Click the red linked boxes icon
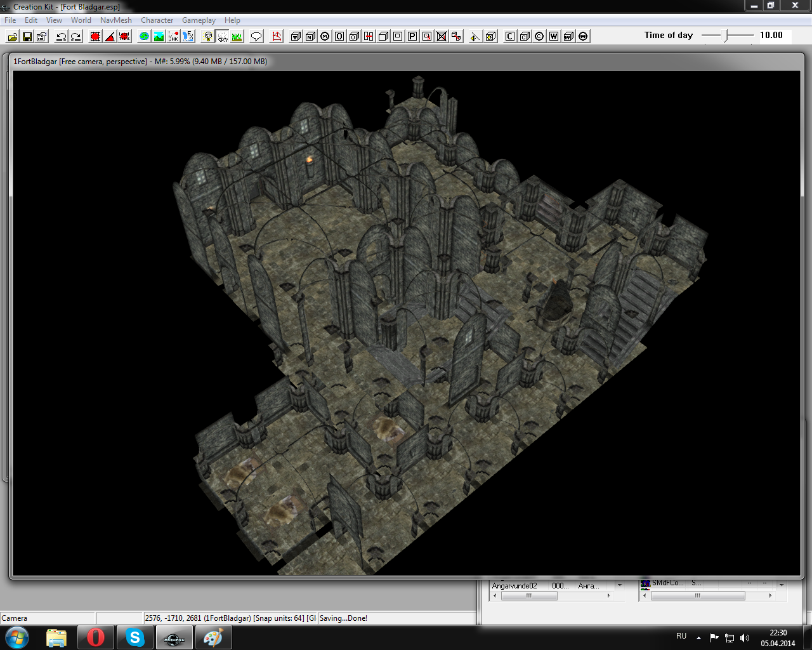The image size is (812, 650). click(x=456, y=36)
